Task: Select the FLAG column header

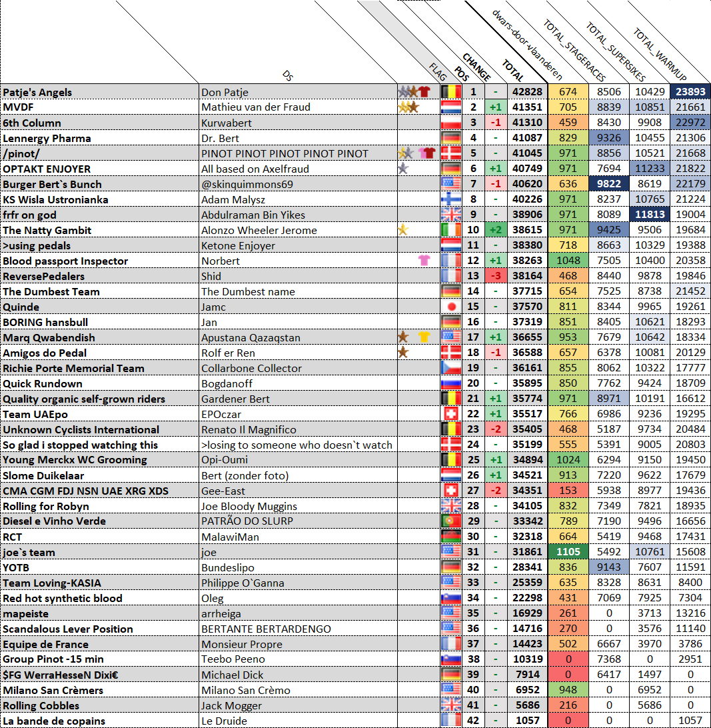Action: [x=438, y=72]
